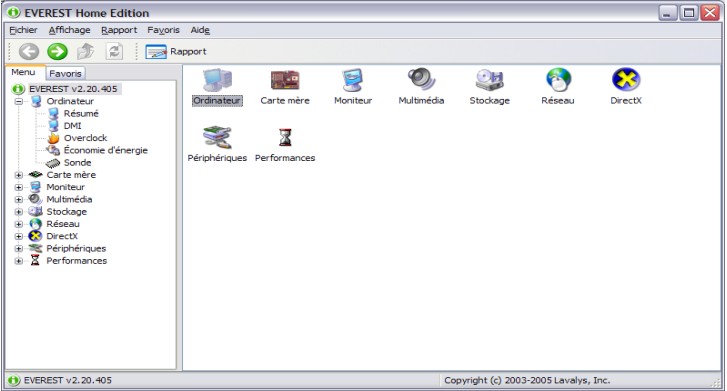Expand the Réseau tree branch
Screen dimensions: 727x391
tap(19, 224)
